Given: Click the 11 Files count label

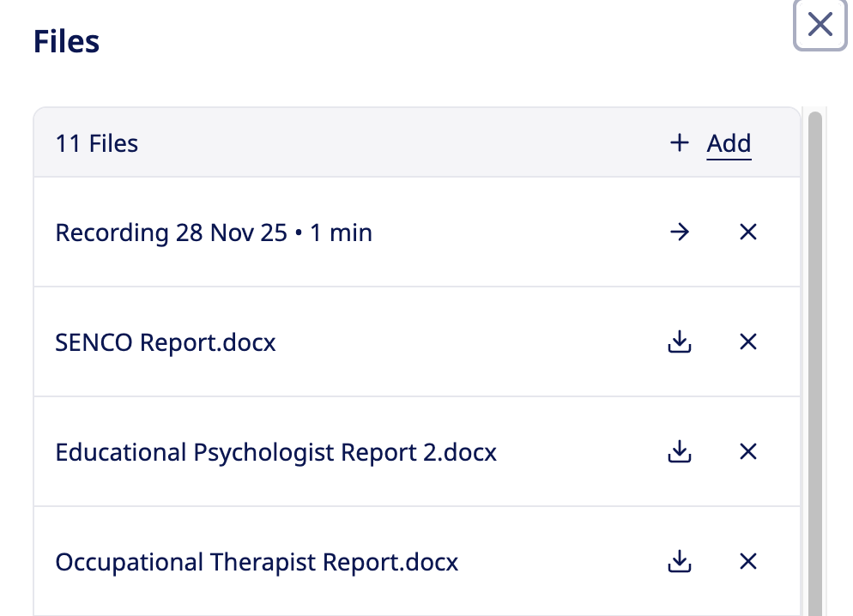Looking at the screenshot, I should (x=97, y=143).
